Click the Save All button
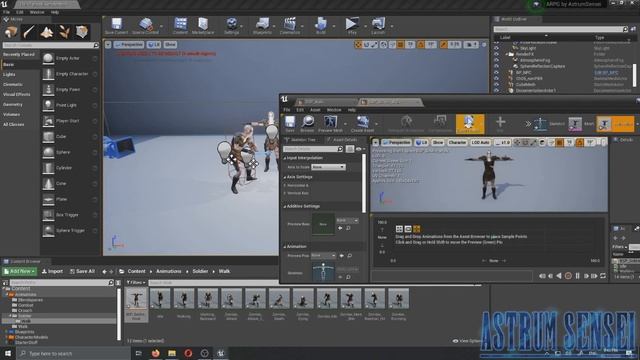 pyautogui.click(x=82, y=271)
